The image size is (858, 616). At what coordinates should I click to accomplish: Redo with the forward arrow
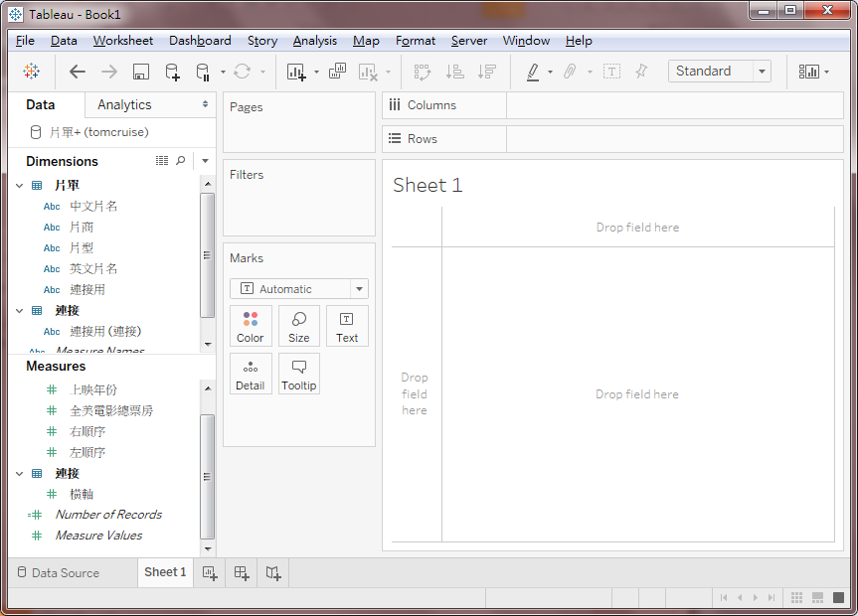point(109,72)
